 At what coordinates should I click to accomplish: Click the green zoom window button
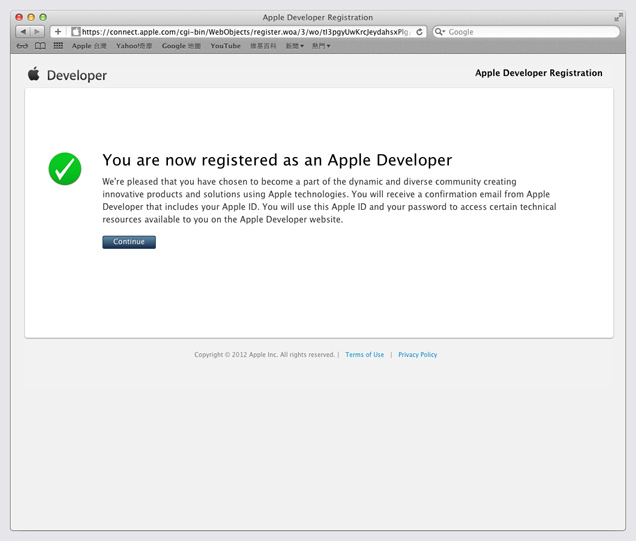pyautogui.click(x=43, y=17)
